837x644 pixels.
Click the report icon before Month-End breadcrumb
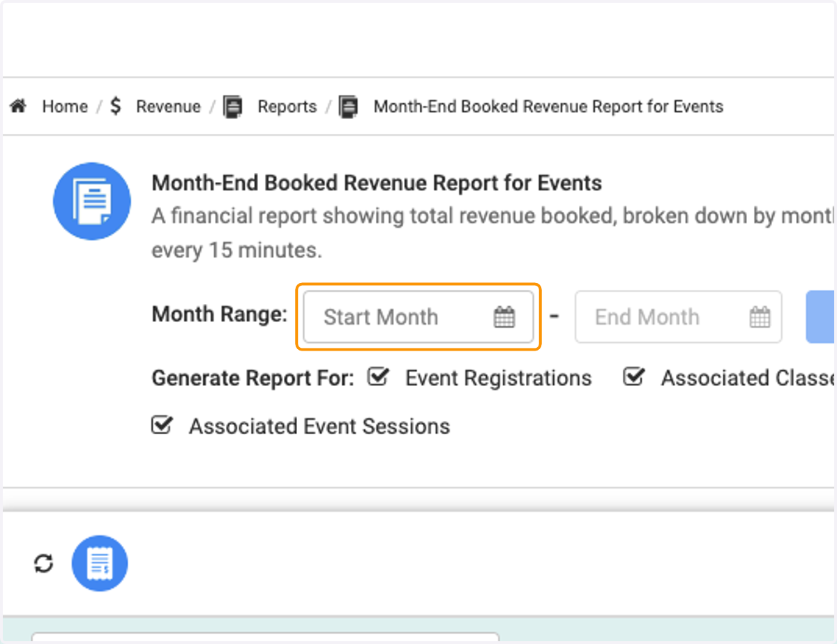(348, 107)
